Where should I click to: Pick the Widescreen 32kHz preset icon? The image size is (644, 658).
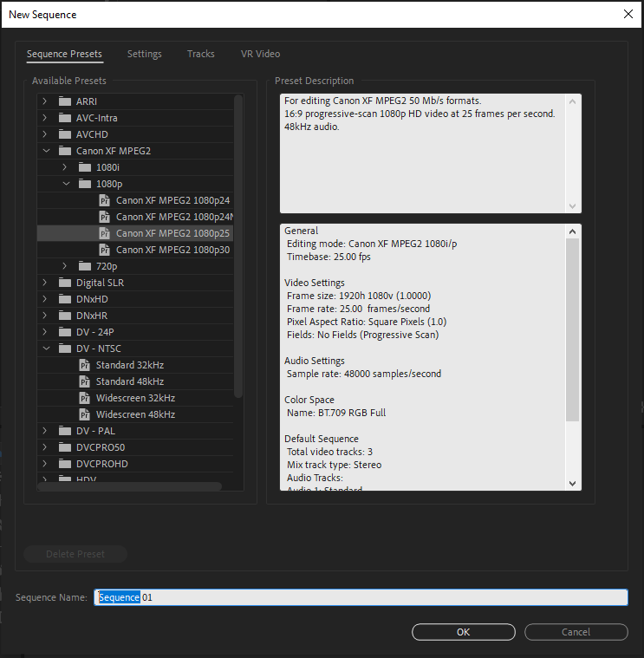click(x=84, y=398)
